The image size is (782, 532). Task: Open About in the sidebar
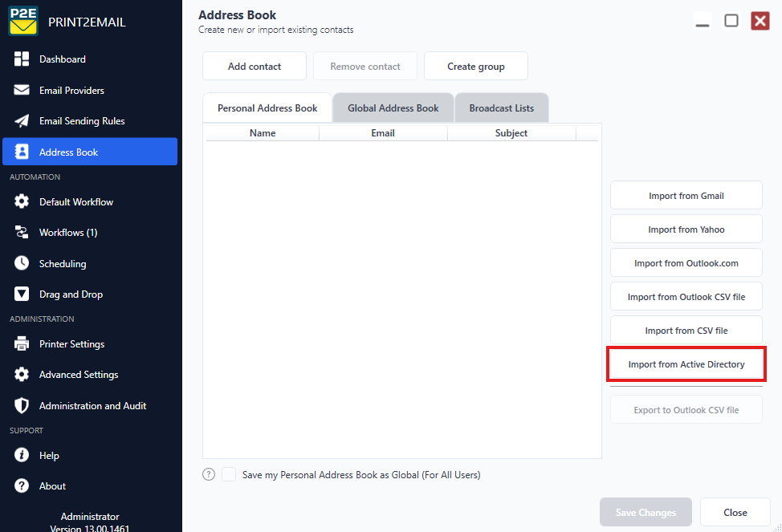(x=90, y=485)
